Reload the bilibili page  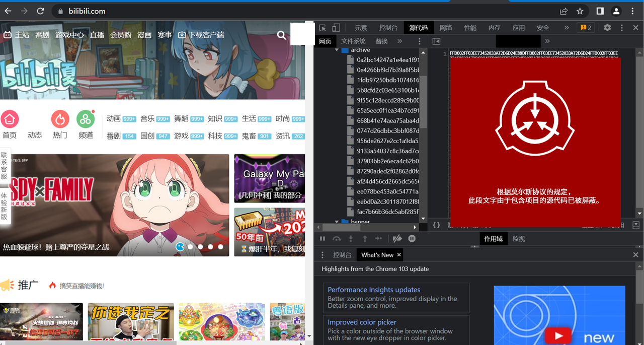tap(41, 11)
